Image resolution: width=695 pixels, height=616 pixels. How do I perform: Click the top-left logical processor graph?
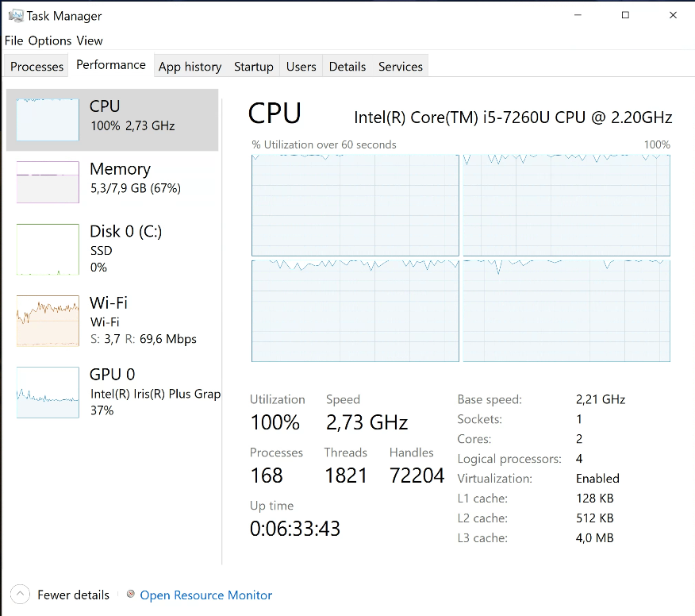(x=355, y=205)
